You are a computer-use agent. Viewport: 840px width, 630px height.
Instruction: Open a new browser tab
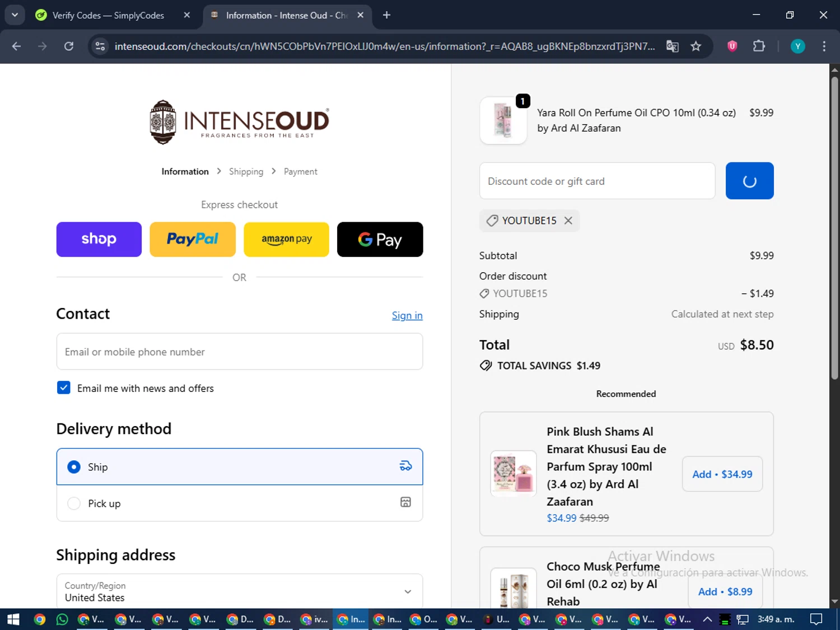(x=386, y=15)
